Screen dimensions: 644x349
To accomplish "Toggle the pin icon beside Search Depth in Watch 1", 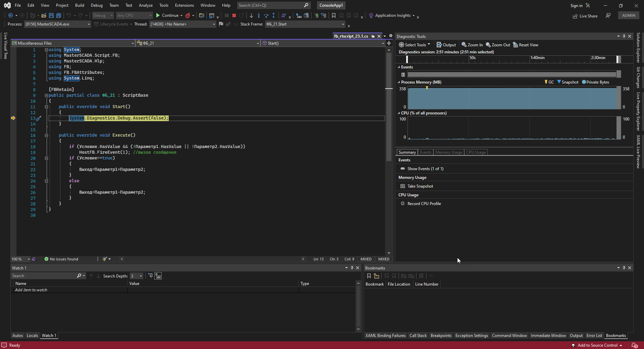I will coord(151,276).
